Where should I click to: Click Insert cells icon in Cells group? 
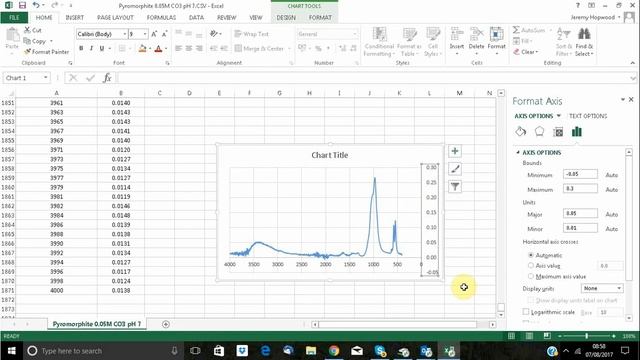tap(456, 34)
